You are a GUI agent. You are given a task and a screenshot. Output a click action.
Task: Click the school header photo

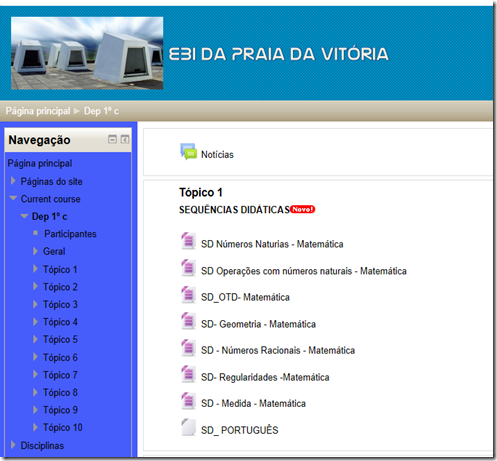pyautogui.click(x=87, y=53)
